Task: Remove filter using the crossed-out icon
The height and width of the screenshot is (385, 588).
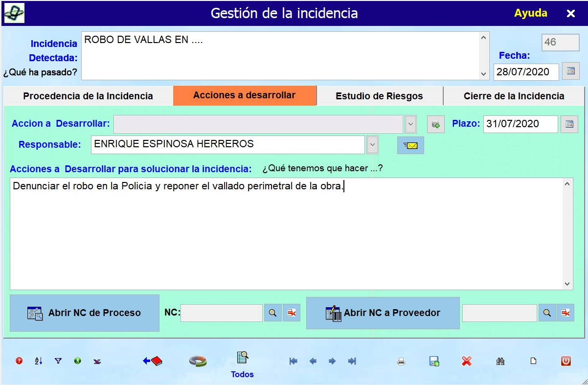Action: (97, 361)
